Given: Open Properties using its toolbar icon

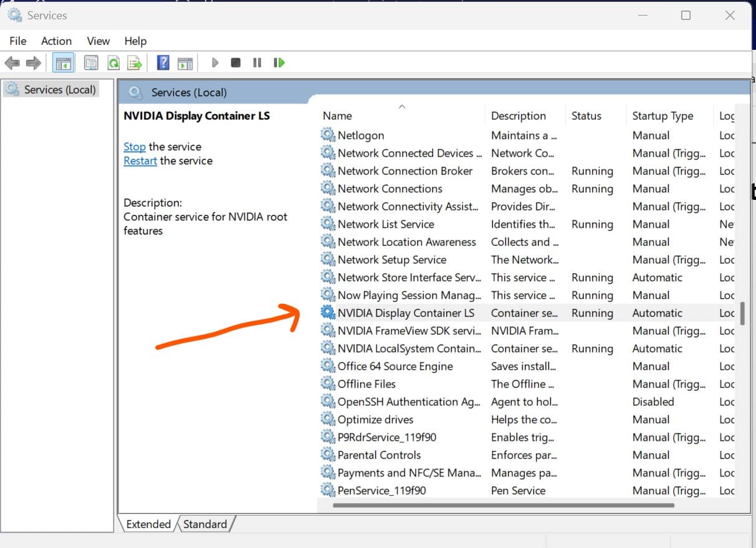Looking at the screenshot, I should click(91, 62).
